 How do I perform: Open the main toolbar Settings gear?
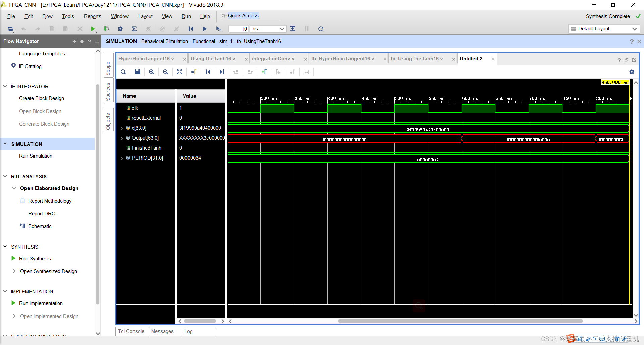120,29
